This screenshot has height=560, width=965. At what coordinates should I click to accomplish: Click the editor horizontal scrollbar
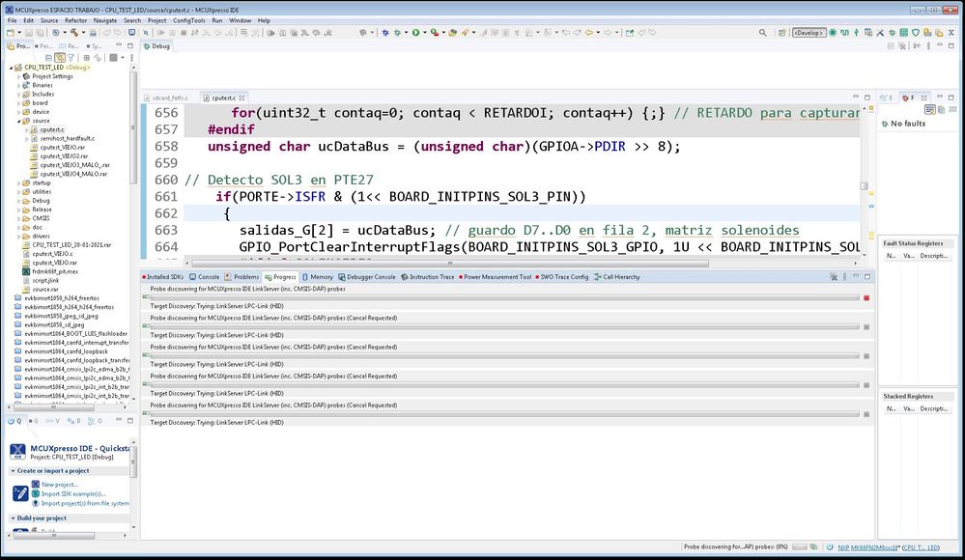pyautogui.click(x=449, y=263)
